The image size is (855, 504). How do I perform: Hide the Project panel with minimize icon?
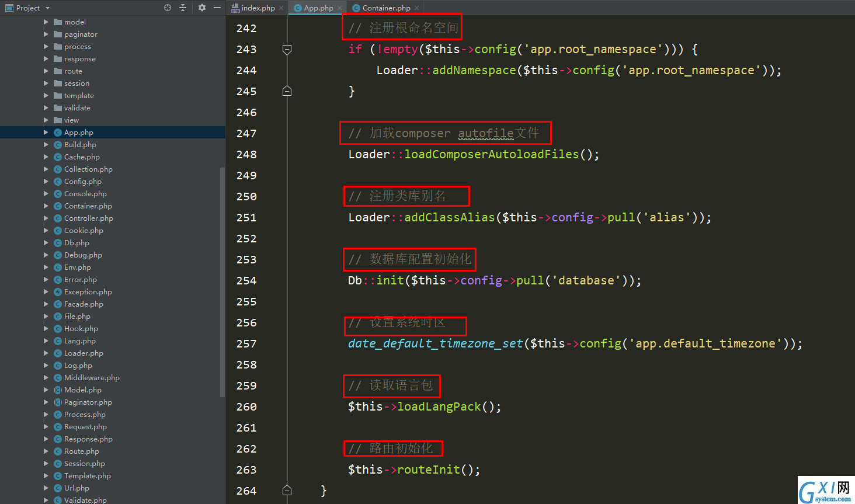coord(217,8)
